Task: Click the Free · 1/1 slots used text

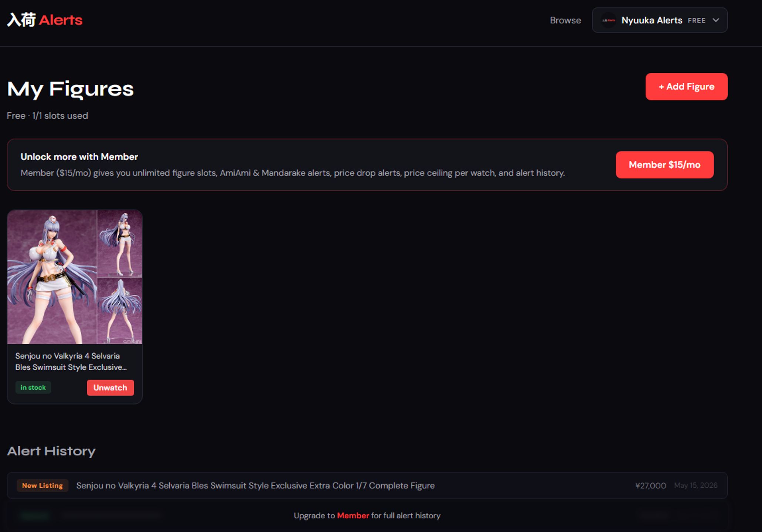Action: point(47,116)
